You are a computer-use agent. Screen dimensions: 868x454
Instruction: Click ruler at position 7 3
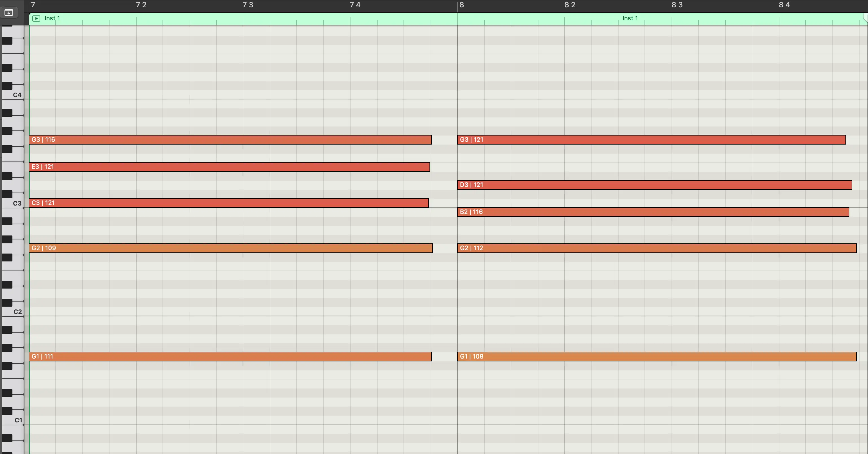(248, 5)
